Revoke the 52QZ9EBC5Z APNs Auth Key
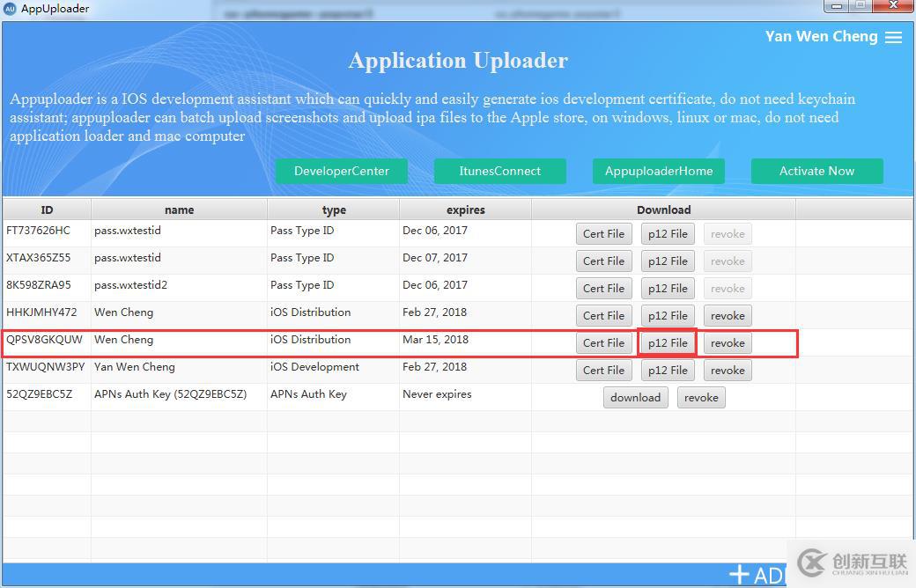Image resolution: width=916 pixels, height=588 pixels. 701,398
